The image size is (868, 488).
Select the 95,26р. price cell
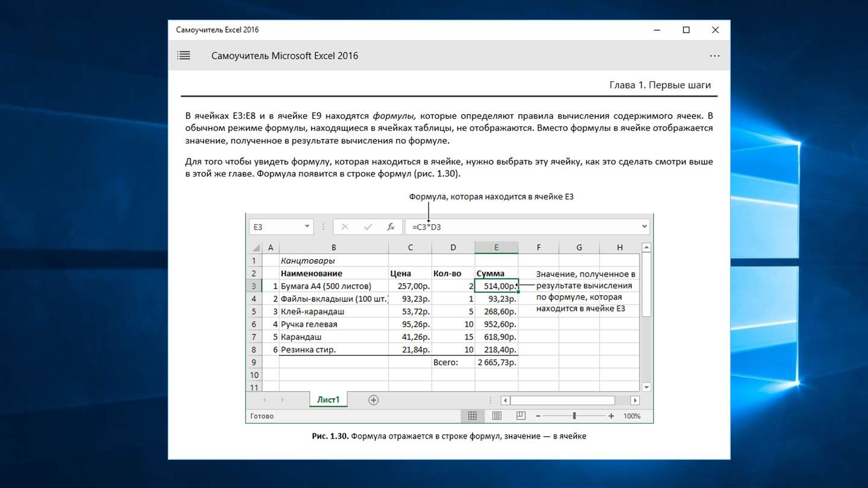coord(410,324)
